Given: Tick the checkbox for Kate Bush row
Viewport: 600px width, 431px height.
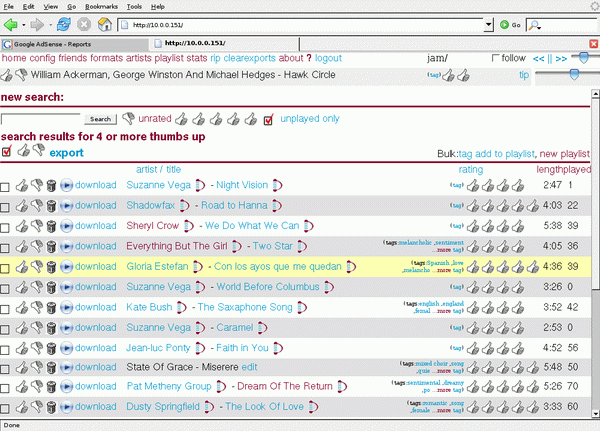Looking at the screenshot, I should point(5,309).
